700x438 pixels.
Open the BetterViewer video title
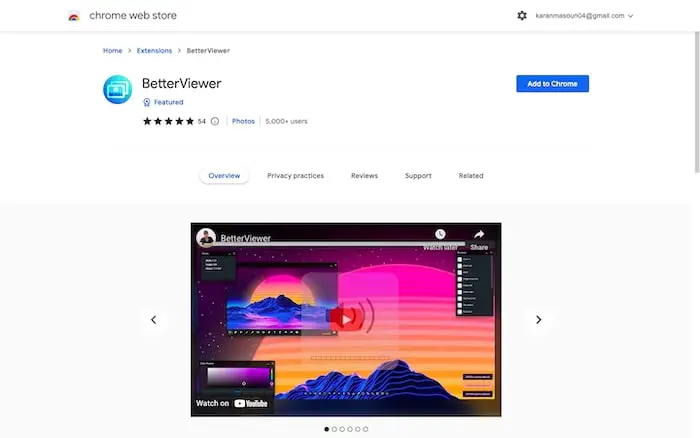(x=246, y=238)
